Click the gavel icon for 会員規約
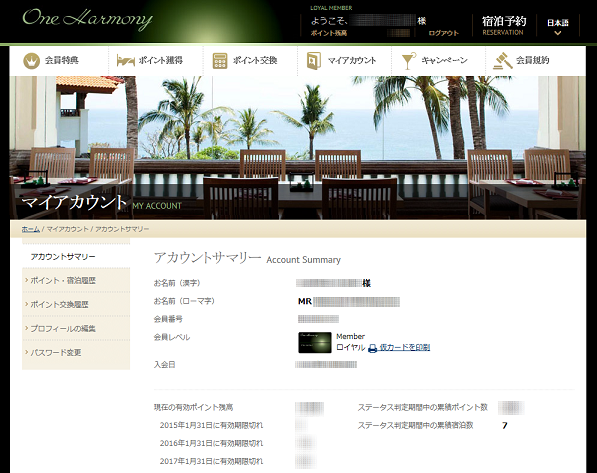 point(503,61)
